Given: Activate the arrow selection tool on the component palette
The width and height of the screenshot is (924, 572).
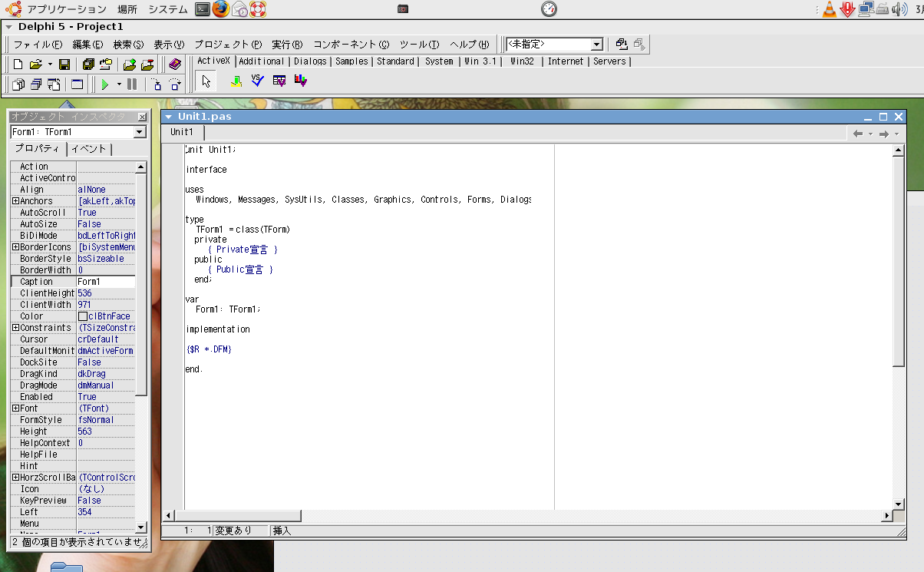Looking at the screenshot, I should 206,80.
